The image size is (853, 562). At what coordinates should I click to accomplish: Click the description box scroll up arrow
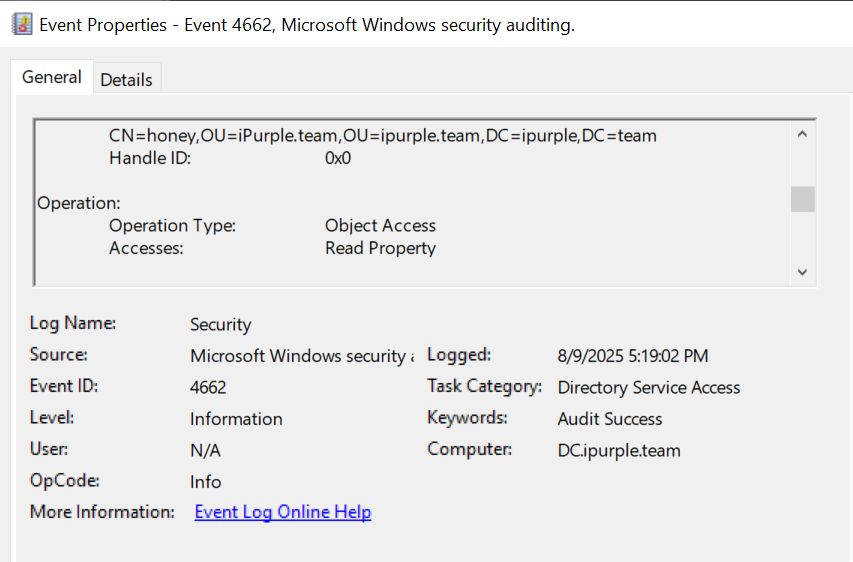point(802,134)
